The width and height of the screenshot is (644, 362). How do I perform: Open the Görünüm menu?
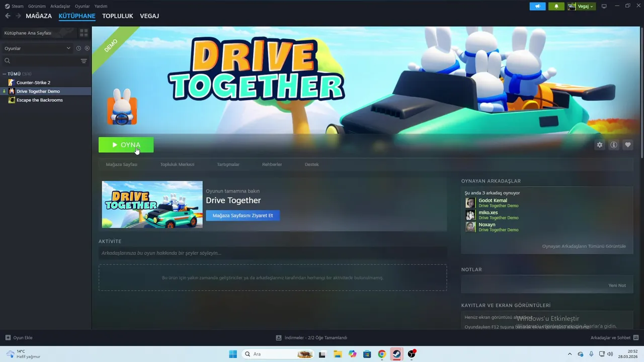click(37, 6)
